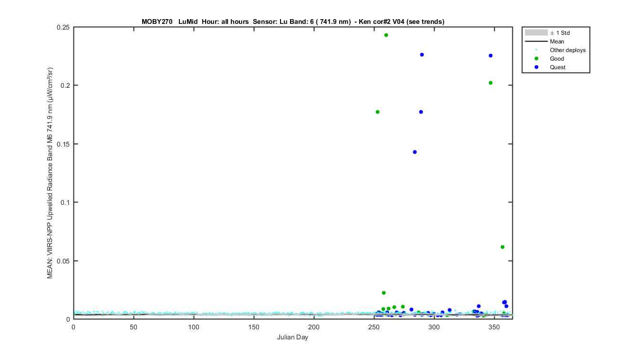This screenshot has width=644, height=358.
Task: Click x-axis tick label 300
Action: 434,327
